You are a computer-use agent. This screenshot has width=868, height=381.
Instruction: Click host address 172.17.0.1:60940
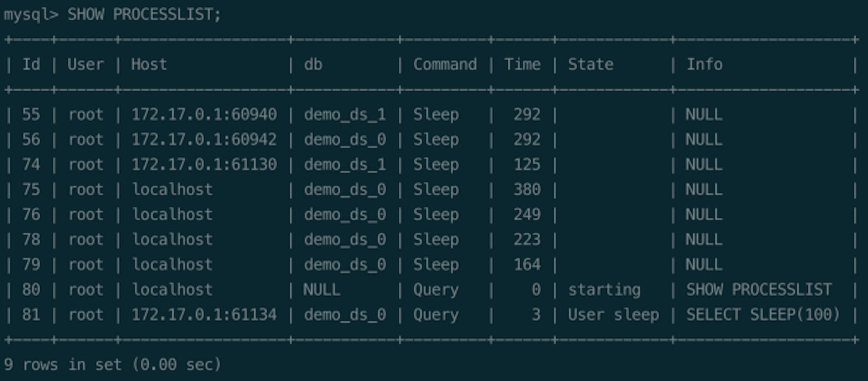204,114
